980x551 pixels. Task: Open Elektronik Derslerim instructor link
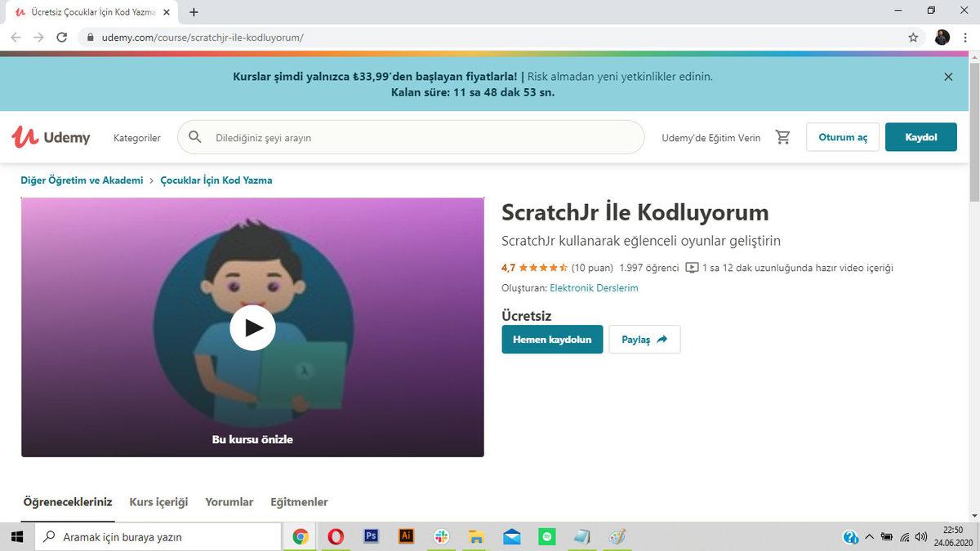click(594, 288)
